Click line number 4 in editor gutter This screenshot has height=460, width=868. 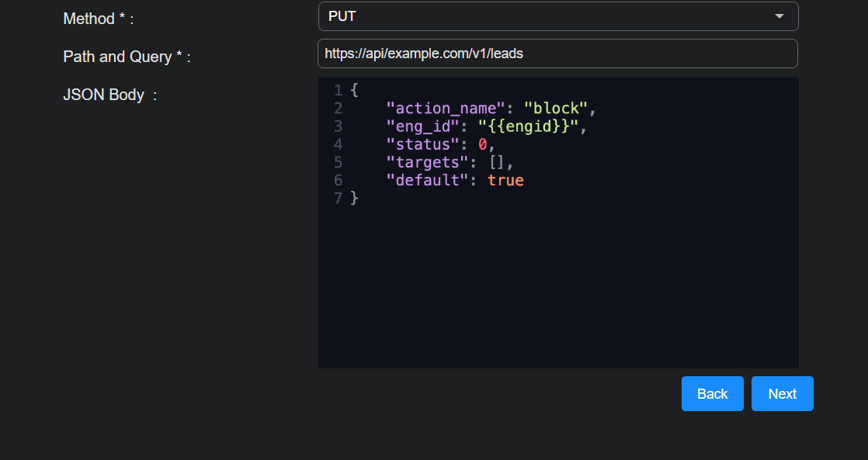click(x=338, y=144)
